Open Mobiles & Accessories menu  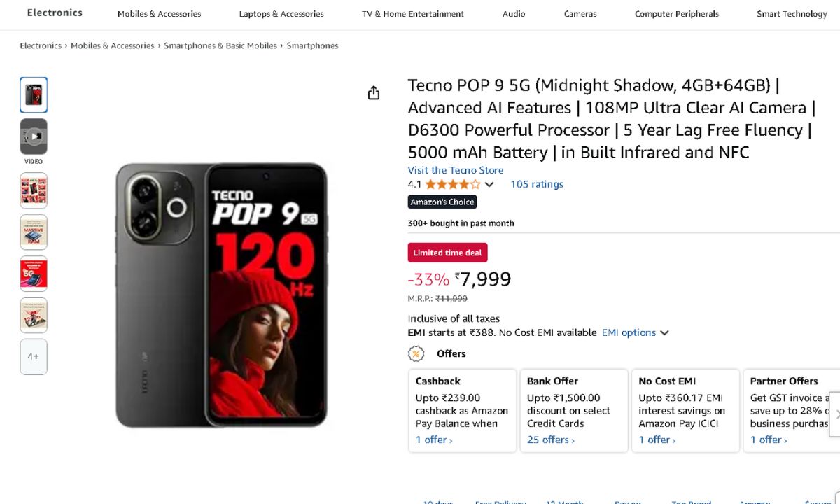[159, 14]
